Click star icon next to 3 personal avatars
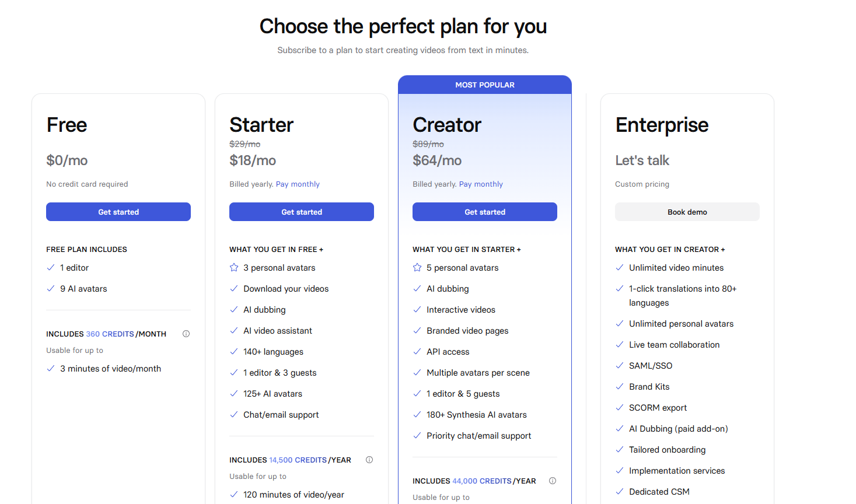The height and width of the screenshot is (504, 856). pyautogui.click(x=234, y=268)
